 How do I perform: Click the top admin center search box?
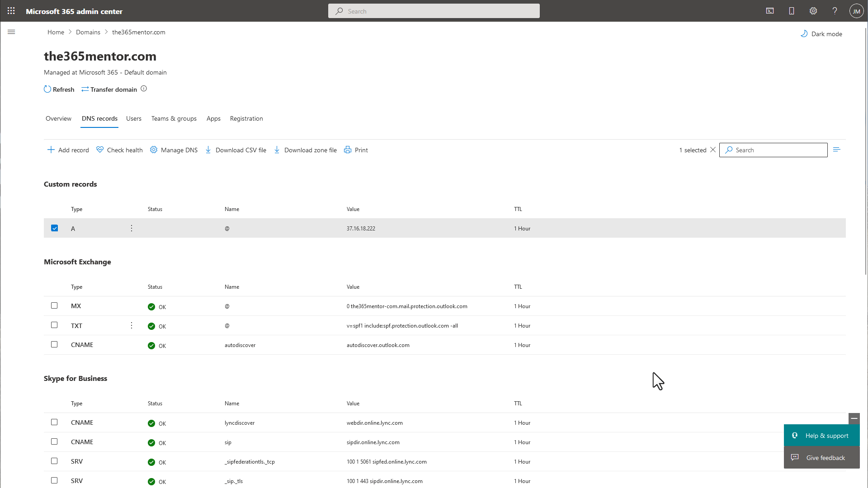pyautogui.click(x=434, y=11)
